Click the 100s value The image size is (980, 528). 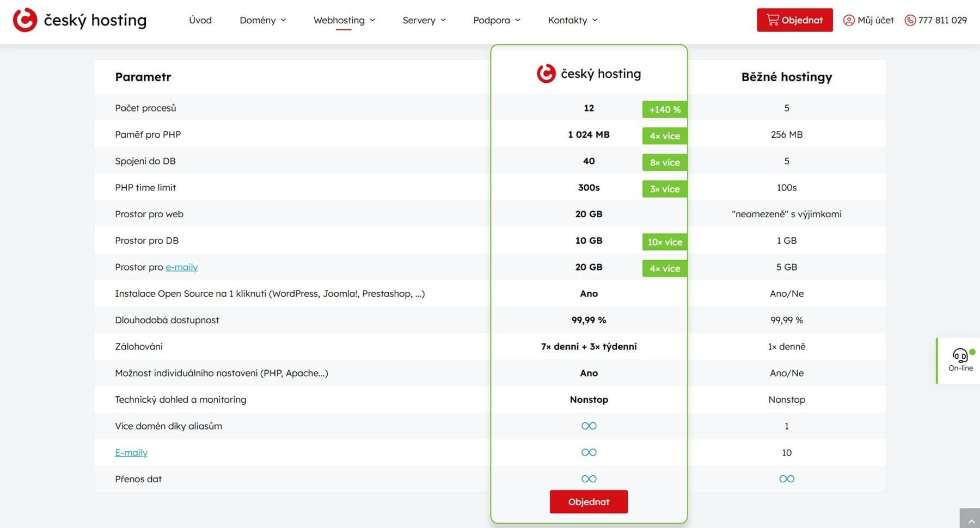coord(787,188)
